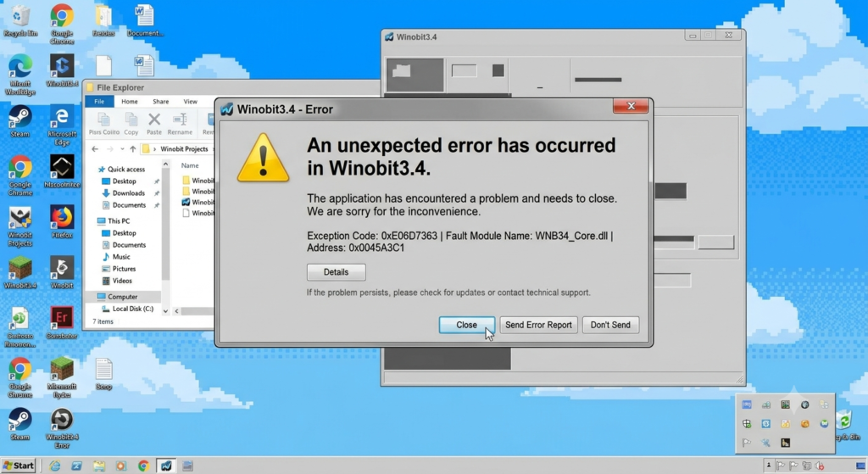Click old-style Microsoft Edge desktop icon
Image resolution: width=868 pixels, height=474 pixels.
click(62, 125)
